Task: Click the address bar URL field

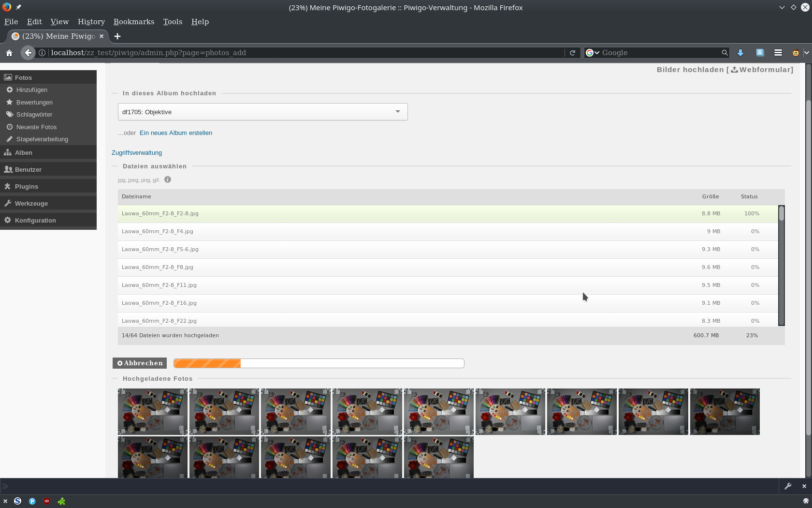Action: click(307, 53)
